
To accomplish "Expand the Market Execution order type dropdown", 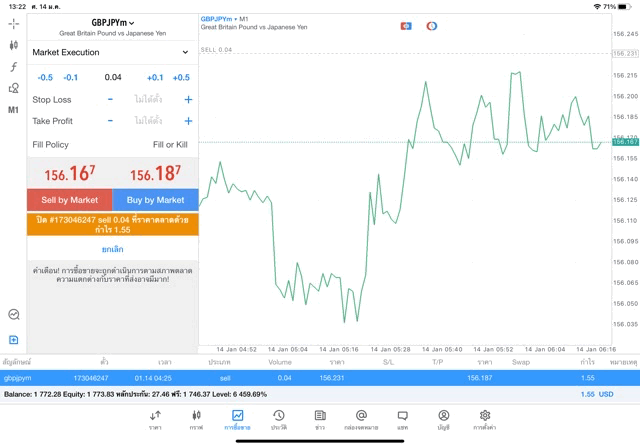I will click(111, 52).
